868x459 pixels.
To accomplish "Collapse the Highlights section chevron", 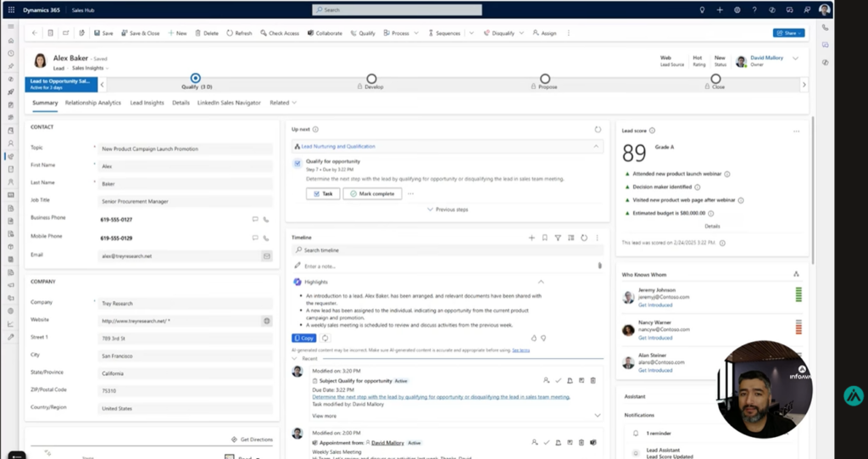I will tap(541, 282).
